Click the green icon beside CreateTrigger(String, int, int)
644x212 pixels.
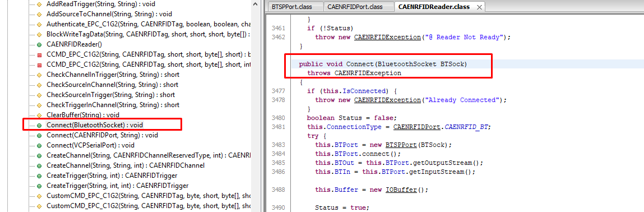click(39, 186)
